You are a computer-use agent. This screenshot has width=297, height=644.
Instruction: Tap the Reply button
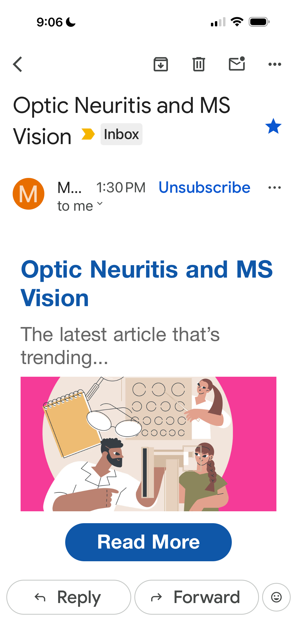click(69, 597)
